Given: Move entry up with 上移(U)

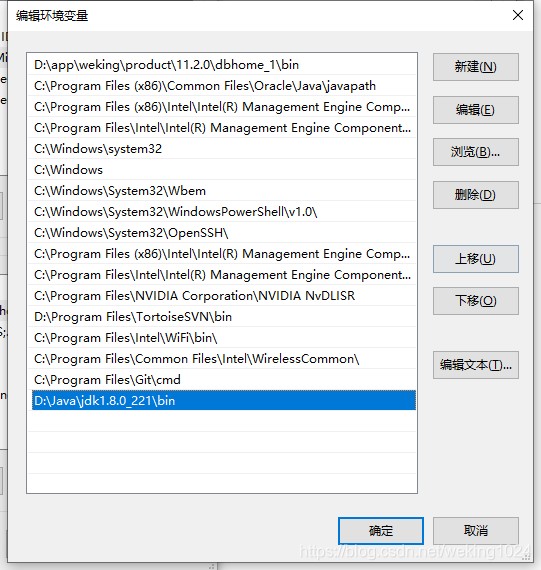Looking at the screenshot, I should 476,259.
